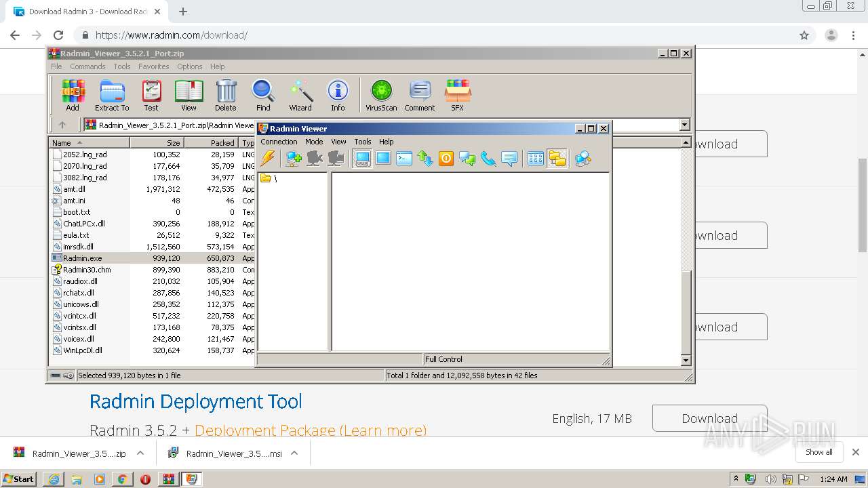
Task: Click the Info icon in WinRAR
Action: (x=338, y=95)
